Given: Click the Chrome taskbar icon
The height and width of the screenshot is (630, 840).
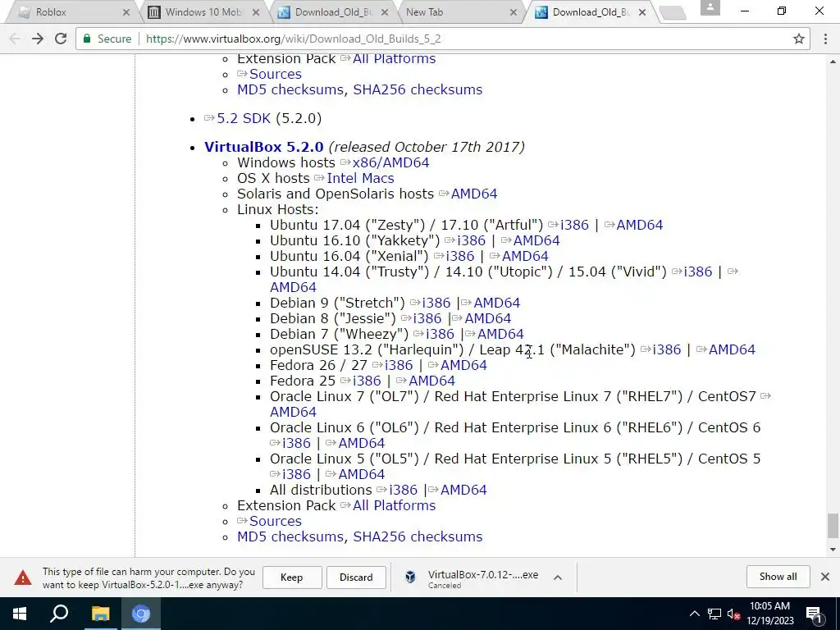Looking at the screenshot, I should point(141,614).
